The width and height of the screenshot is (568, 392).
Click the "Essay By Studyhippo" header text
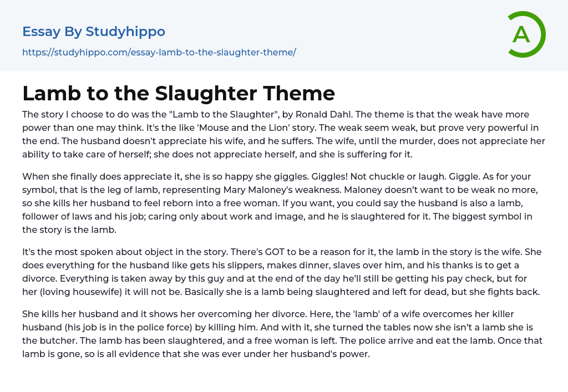point(94,32)
